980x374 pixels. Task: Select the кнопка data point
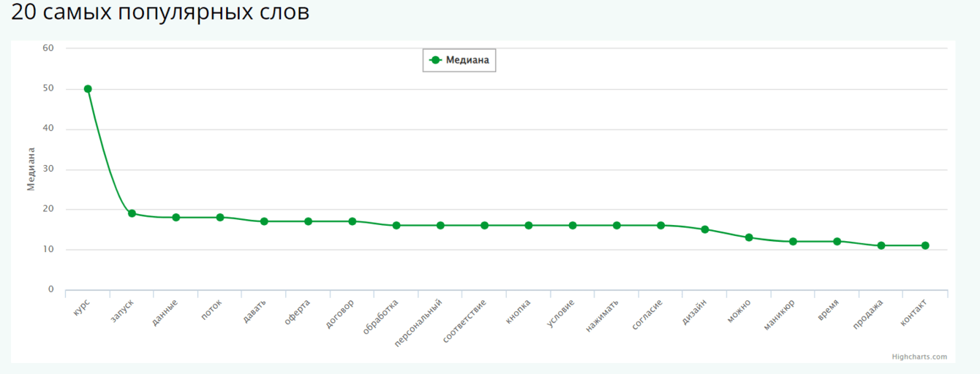coord(529,226)
